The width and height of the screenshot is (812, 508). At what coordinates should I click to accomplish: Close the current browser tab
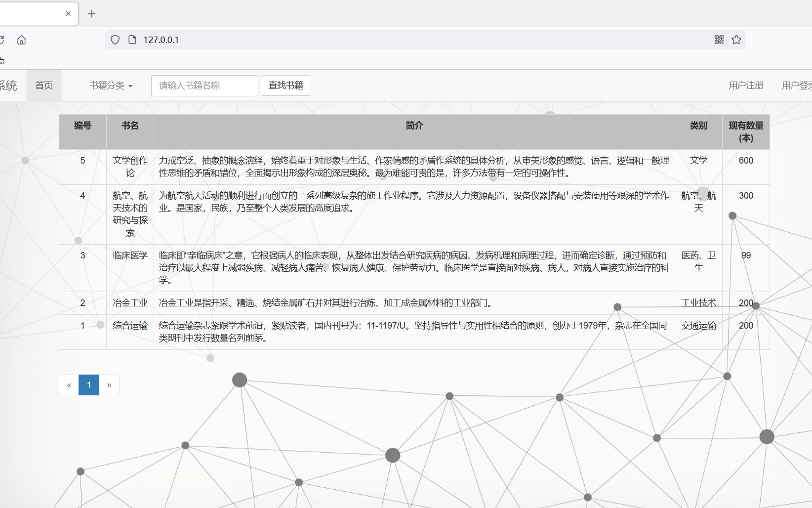(68, 13)
